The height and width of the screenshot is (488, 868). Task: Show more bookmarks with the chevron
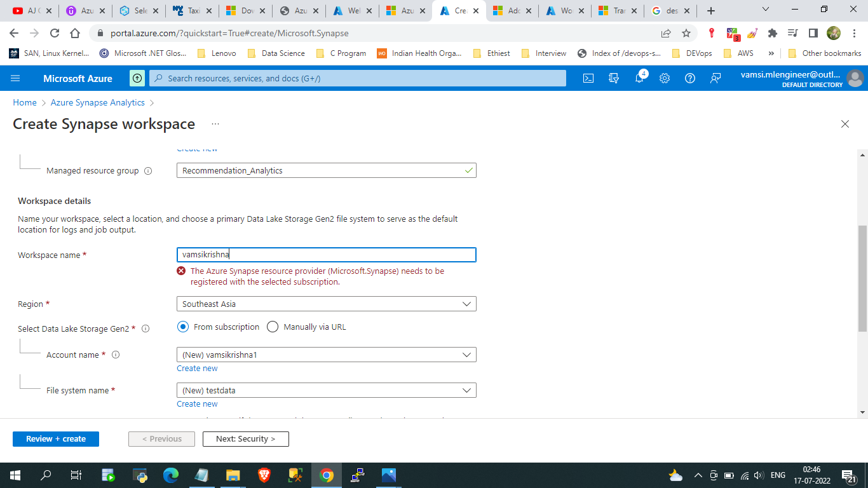[x=771, y=53]
